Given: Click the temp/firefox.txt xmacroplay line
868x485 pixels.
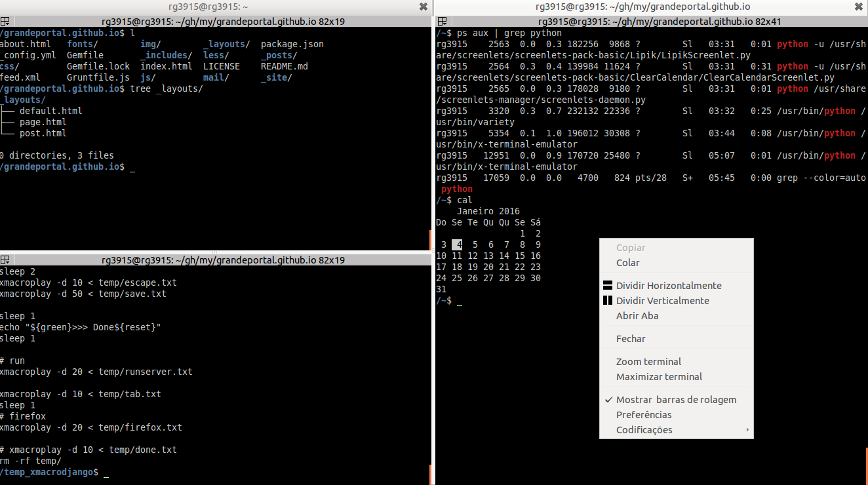Looking at the screenshot, I should 90,428.
